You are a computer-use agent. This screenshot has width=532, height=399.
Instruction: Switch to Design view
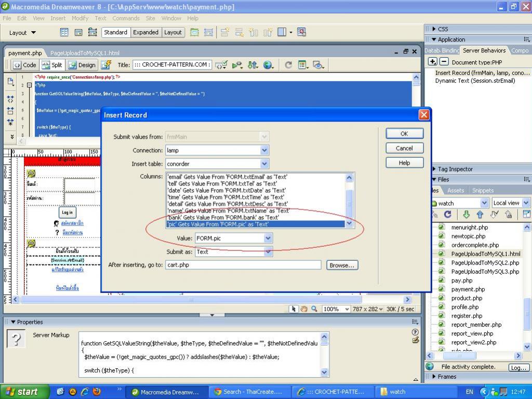tap(82, 65)
